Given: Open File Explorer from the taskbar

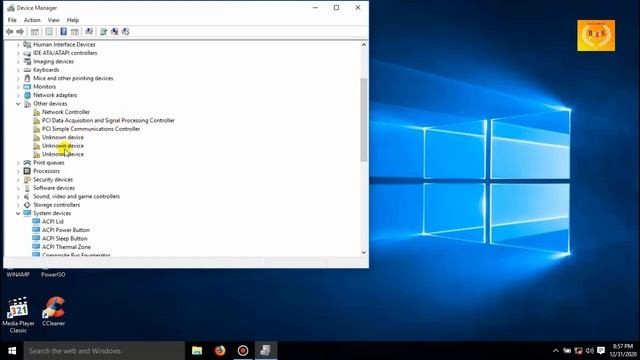Looking at the screenshot, I should 197,351.
